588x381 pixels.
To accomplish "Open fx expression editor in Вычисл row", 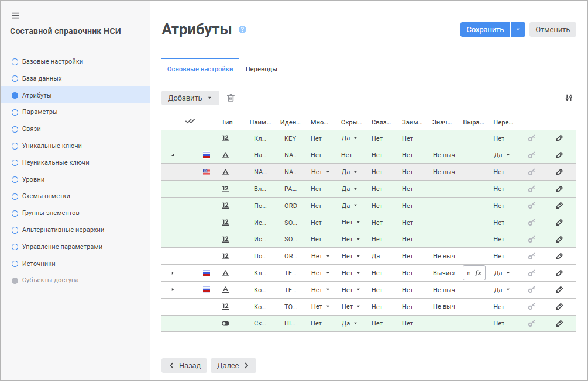I will 478,273.
